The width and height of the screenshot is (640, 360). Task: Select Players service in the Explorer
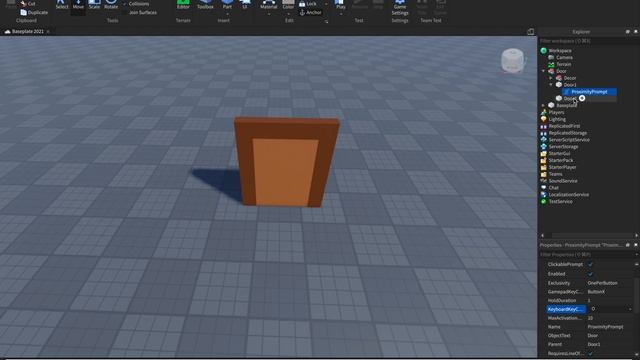click(x=556, y=112)
